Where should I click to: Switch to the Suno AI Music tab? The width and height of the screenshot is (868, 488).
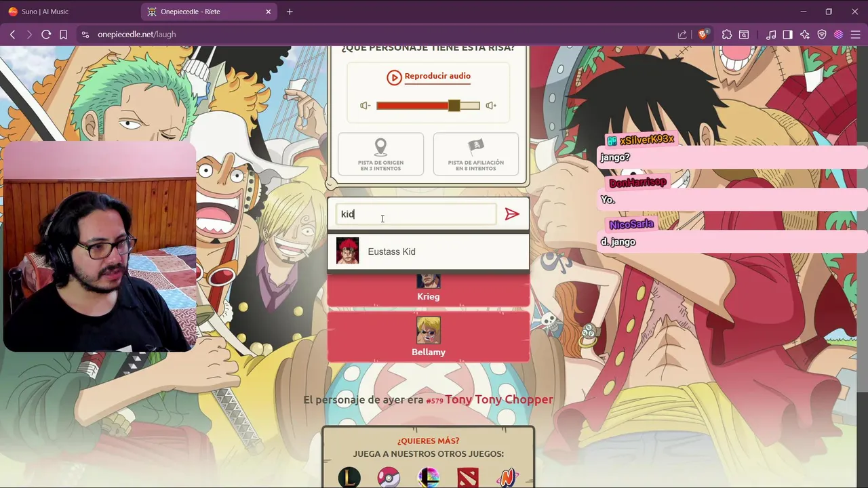[x=69, y=12]
